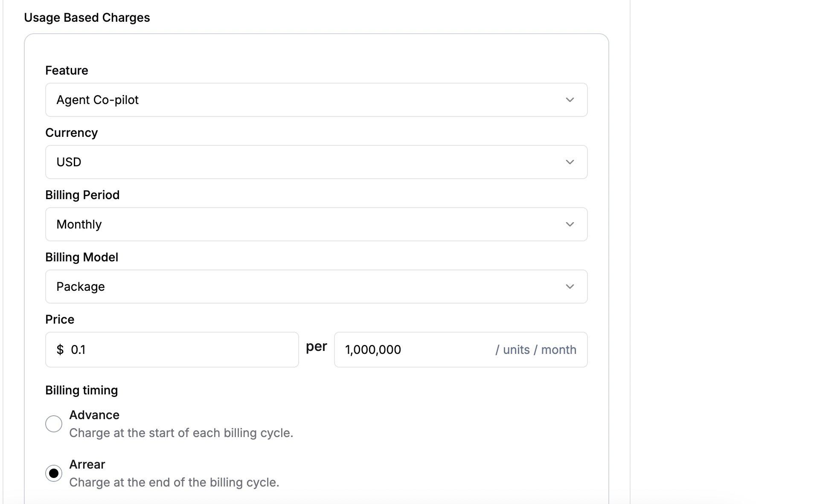Select the Arrear billing timing radio button
The image size is (814, 504).
[x=54, y=473]
